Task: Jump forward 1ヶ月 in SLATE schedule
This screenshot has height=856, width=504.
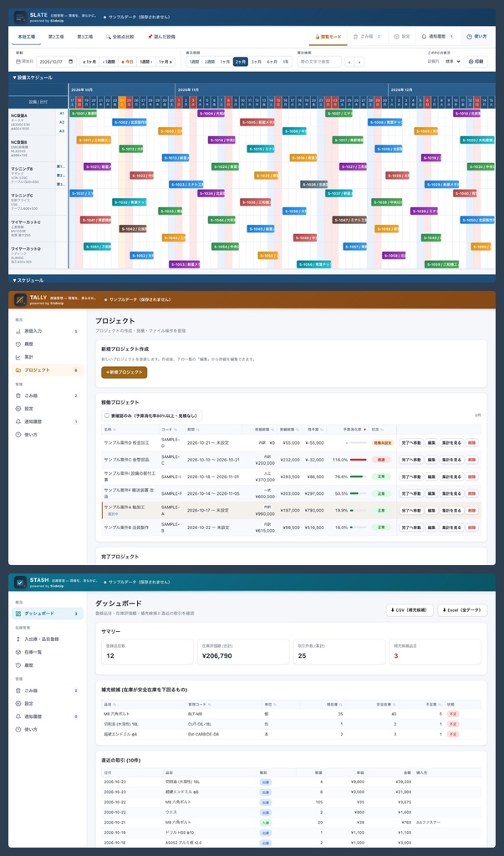Action: [165, 62]
